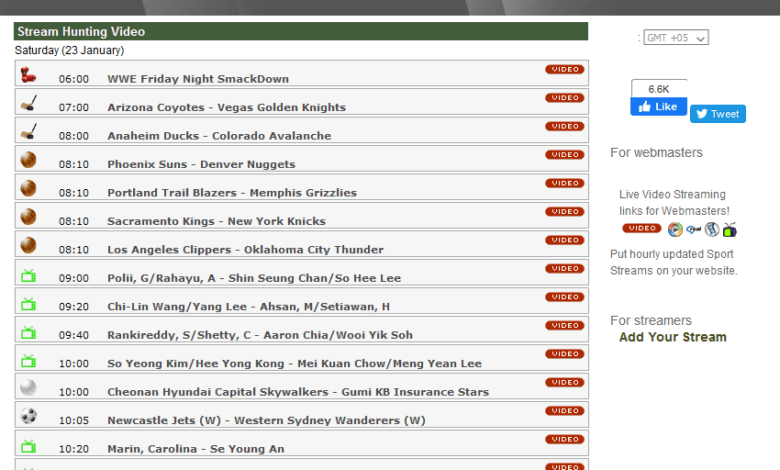Open Cheonan Hyundai Capital Skywalkers match link
Screen dimensions: 780x470
tap(298, 392)
